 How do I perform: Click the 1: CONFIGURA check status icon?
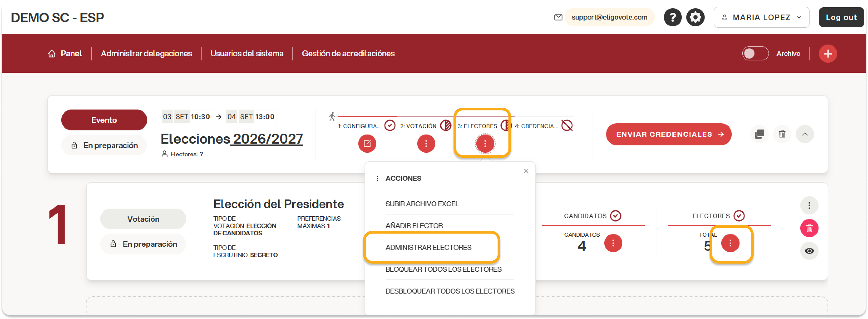390,126
